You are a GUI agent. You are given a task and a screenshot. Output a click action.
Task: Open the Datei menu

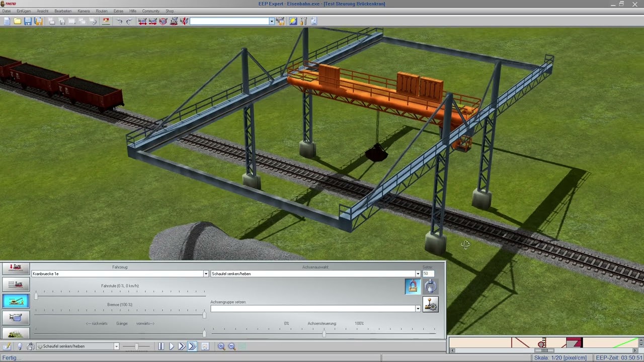coord(7,11)
